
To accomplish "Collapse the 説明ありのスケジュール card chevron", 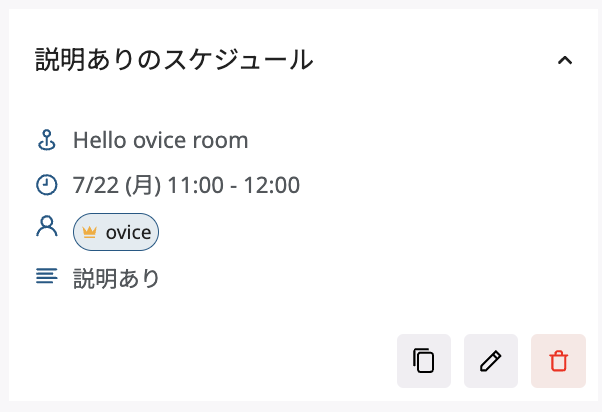I will [564, 60].
